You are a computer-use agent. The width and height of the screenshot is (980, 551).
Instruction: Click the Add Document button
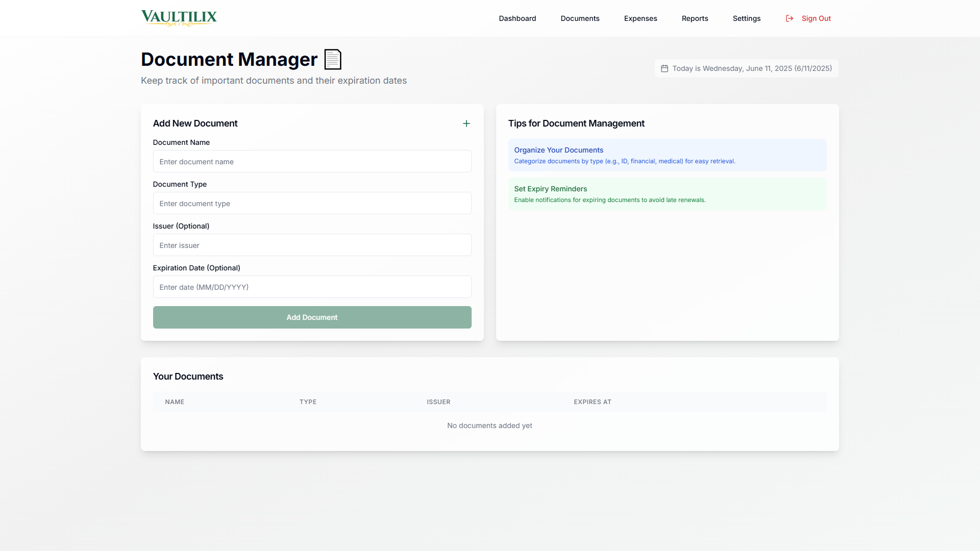tap(312, 317)
